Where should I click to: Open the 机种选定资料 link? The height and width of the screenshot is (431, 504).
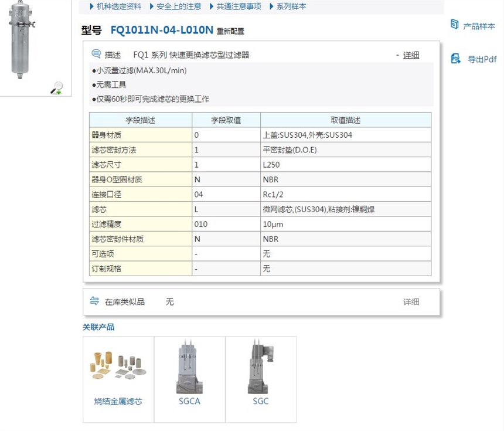118,6
